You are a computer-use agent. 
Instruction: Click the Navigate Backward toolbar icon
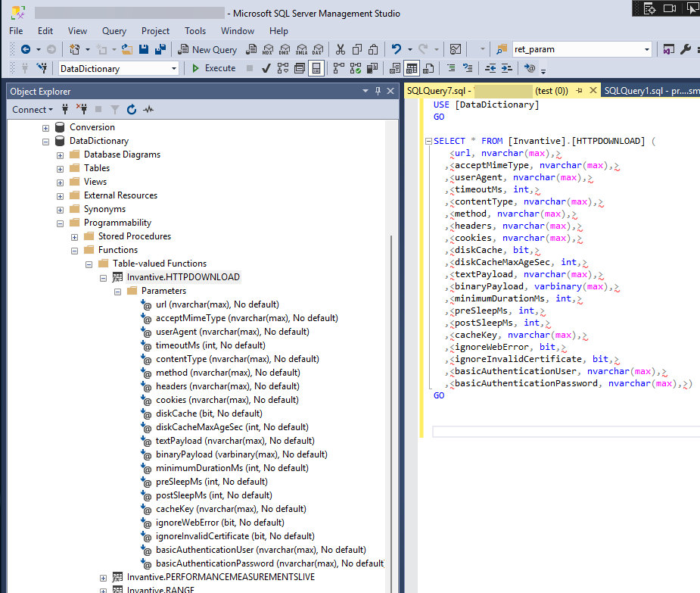pyautogui.click(x=26, y=49)
